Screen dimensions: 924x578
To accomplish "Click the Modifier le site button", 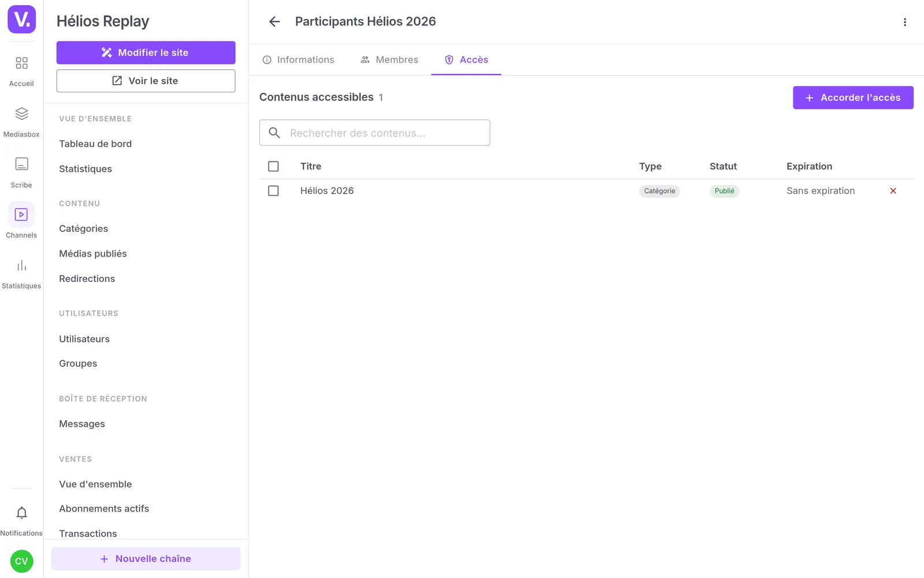I will click(146, 53).
